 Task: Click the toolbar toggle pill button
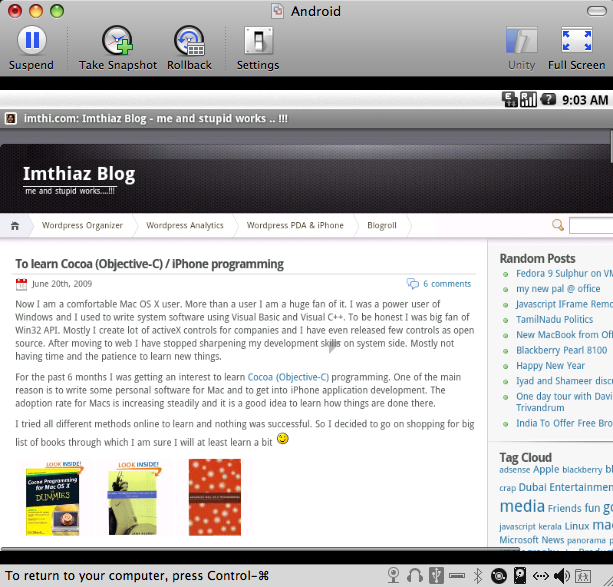(597, 11)
